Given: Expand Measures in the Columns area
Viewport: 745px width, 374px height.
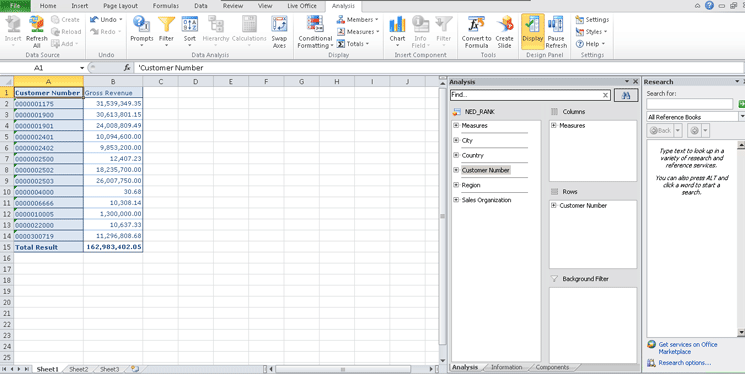Looking at the screenshot, I should [554, 125].
